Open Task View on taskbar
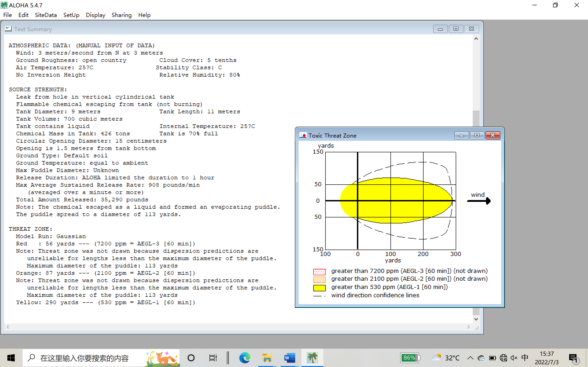 point(213,358)
